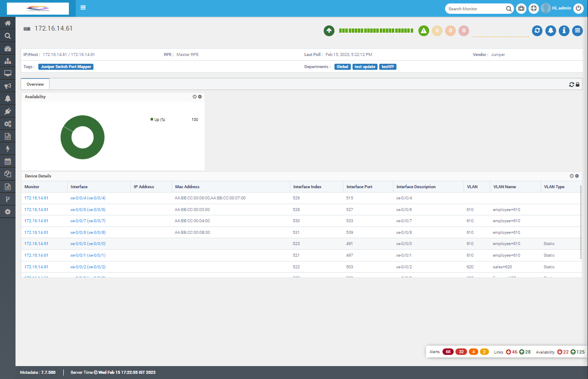This screenshot has height=379, width=588.
Task: Open the multiple gears icon in sidebar
Action: tap(8, 124)
